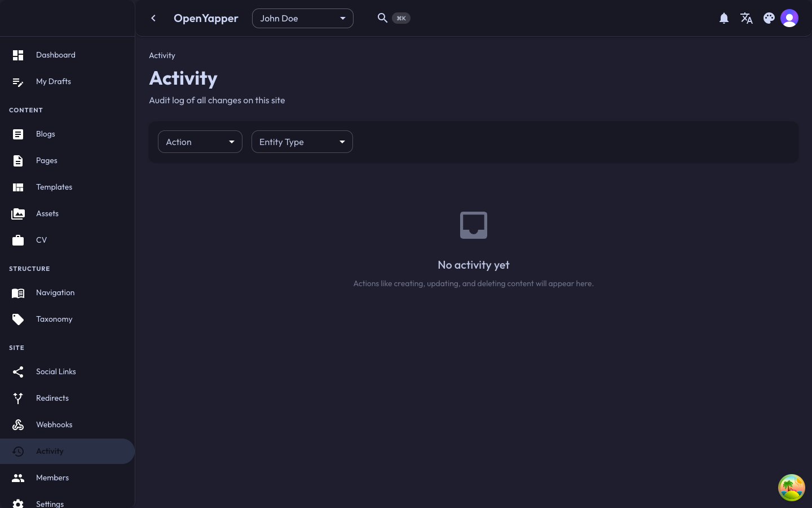This screenshot has width=812, height=508.
Task: Open My Drafts
Action: click(54, 81)
